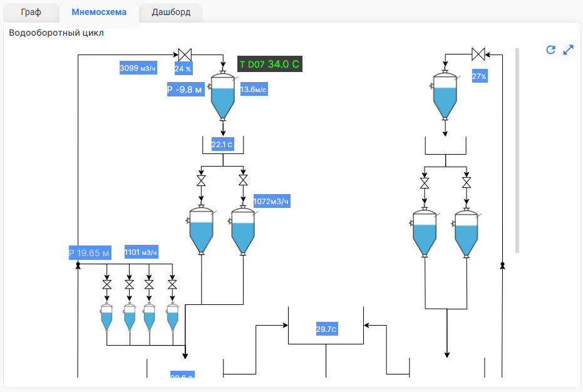
Task: Select the tank next to P -9.8 м
Action: click(x=222, y=96)
